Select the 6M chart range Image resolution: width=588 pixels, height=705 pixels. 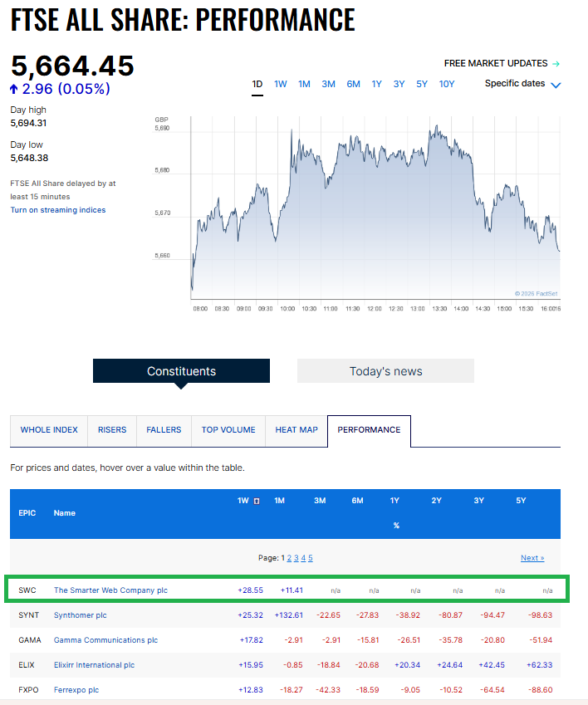[353, 84]
